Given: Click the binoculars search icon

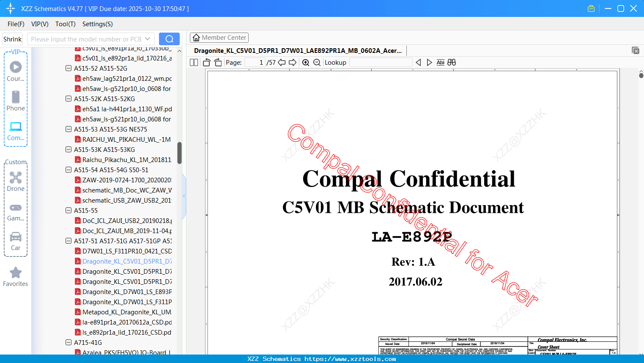Looking at the screenshot, I should click(452, 63).
